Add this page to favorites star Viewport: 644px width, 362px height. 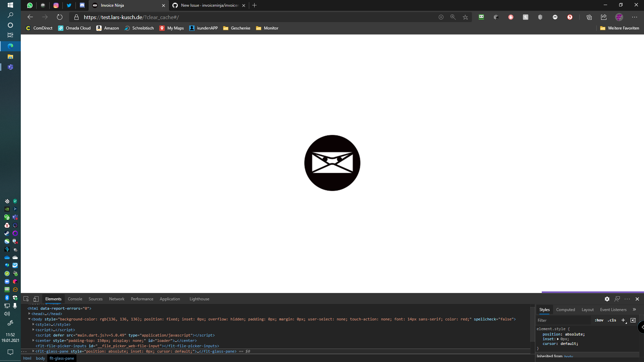click(465, 17)
